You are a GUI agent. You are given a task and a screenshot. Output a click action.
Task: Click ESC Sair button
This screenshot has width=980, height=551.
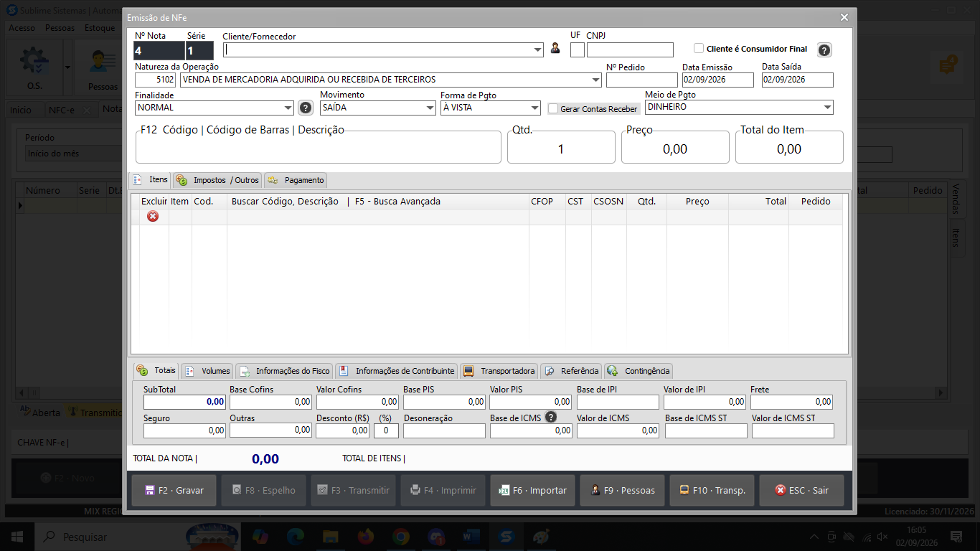coord(802,491)
